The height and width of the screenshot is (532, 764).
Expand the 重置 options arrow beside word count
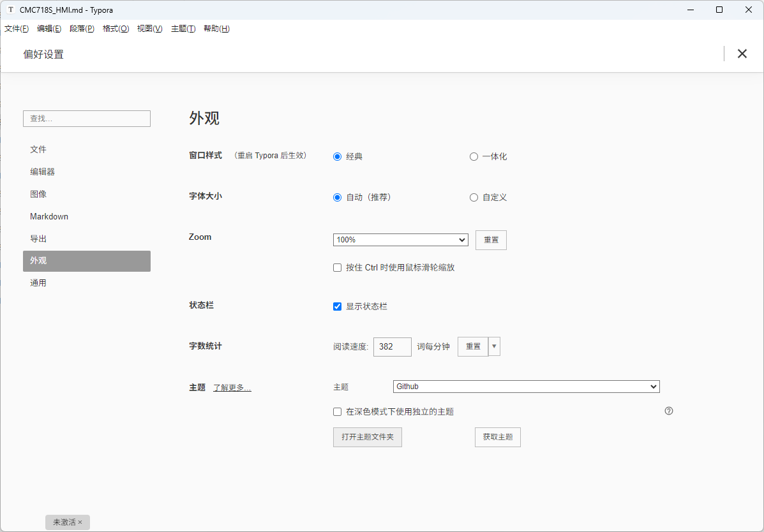492,346
